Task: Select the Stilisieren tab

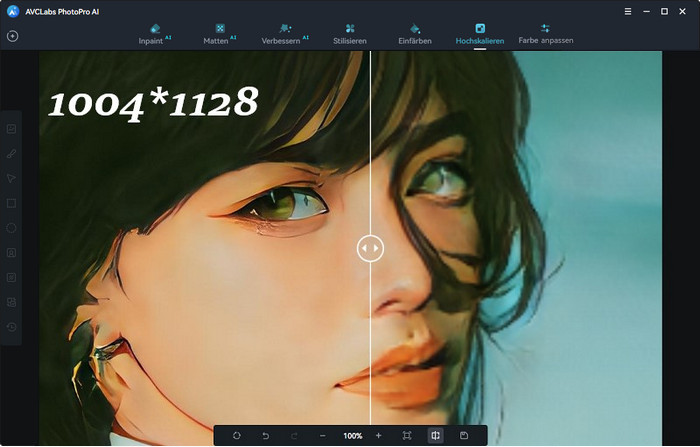Action: 350,34
